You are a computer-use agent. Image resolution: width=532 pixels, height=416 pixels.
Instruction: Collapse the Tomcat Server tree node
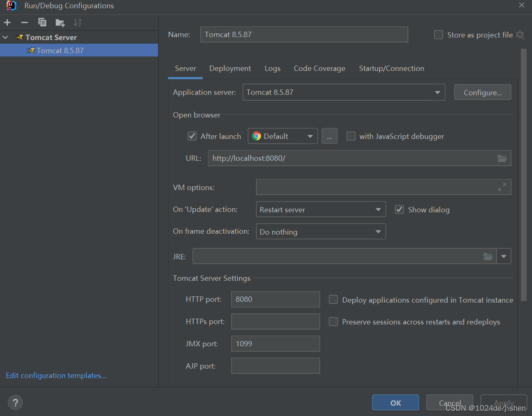tap(5, 38)
